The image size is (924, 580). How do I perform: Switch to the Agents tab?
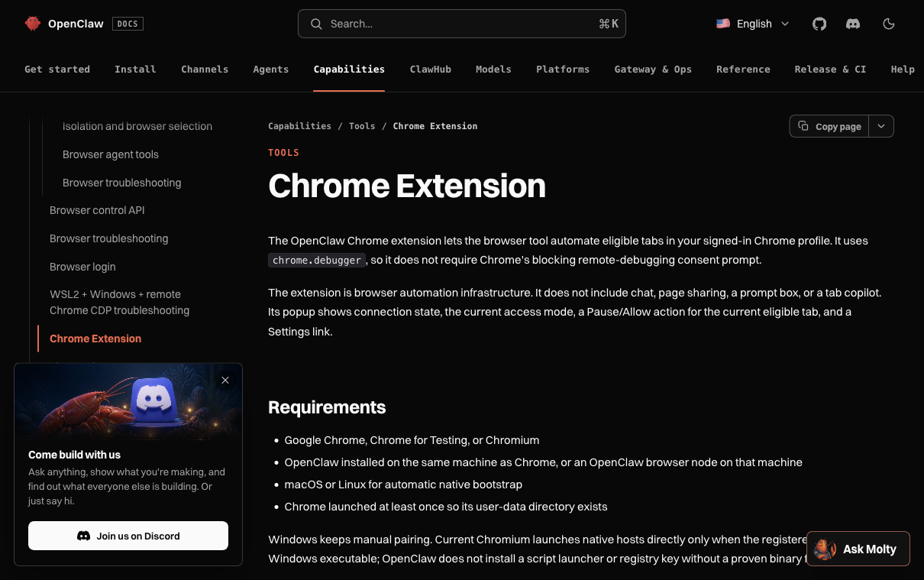pos(271,69)
